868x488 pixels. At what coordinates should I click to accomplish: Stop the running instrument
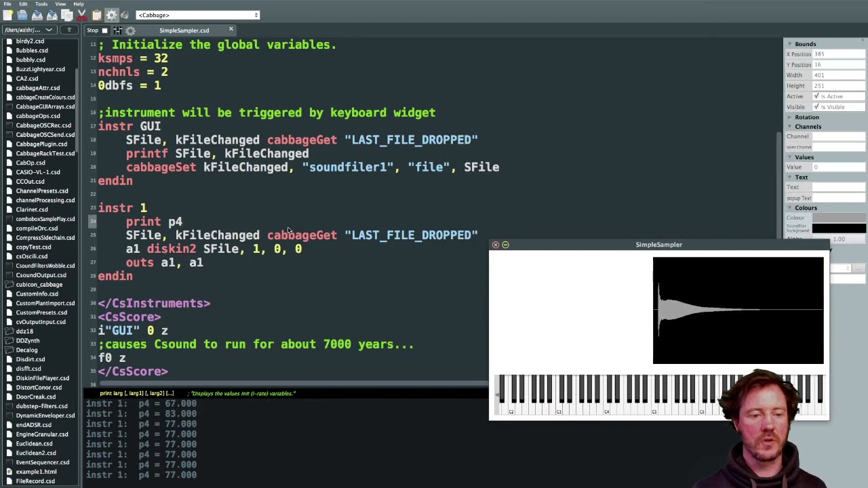[97, 30]
